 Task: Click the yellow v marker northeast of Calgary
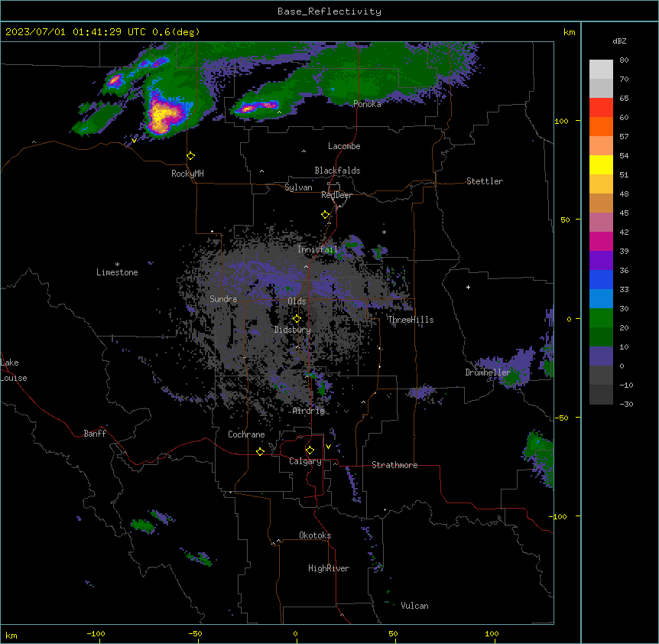coord(328,447)
